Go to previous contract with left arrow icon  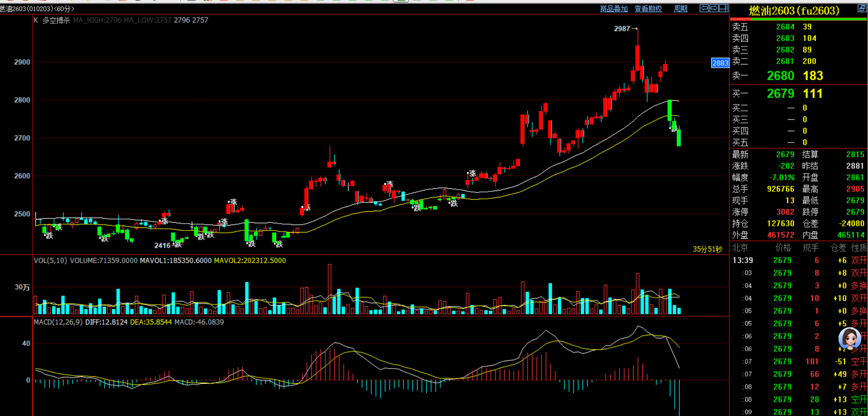(x=704, y=8)
